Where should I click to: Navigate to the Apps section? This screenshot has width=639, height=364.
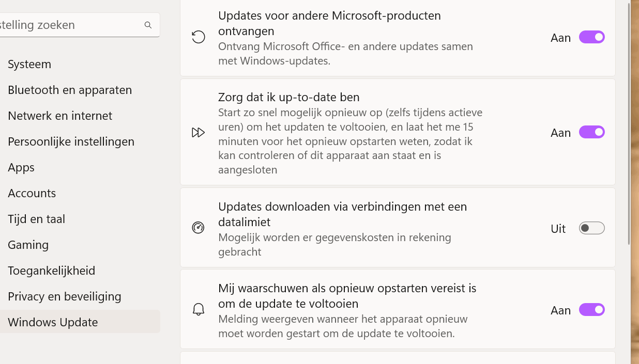pos(21,167)
